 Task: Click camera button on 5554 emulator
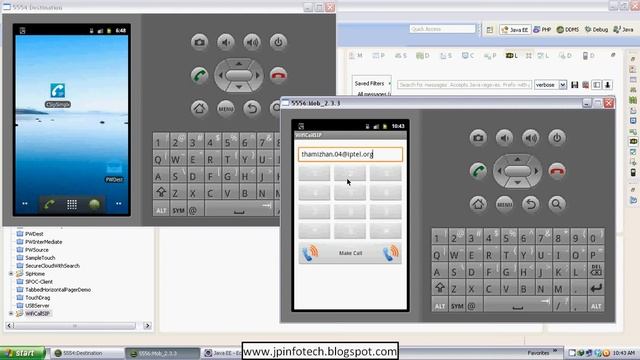(x=199, y=42)
